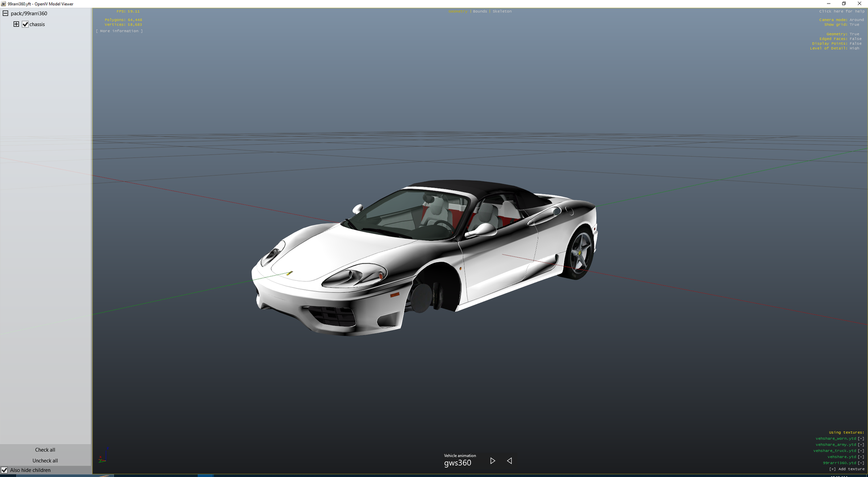Remove the vehshare_worn.ytd texture
The image size is (868, 477).
(861, 439)
